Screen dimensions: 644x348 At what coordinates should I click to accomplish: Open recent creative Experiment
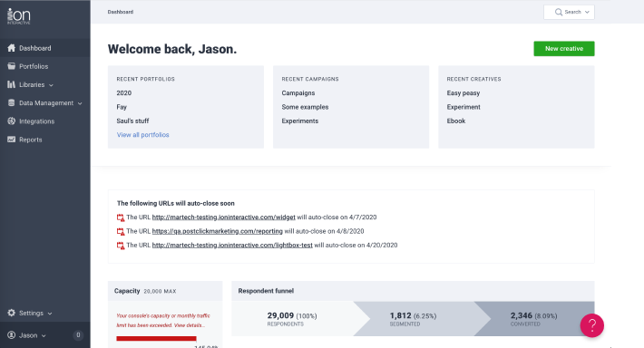[x=463, y=107]
